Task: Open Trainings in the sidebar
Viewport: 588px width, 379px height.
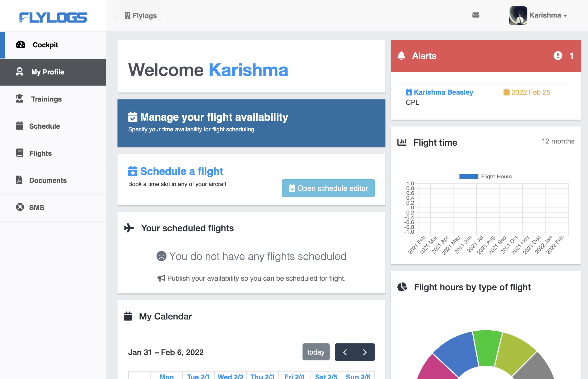Action: [x=46, y=99]
